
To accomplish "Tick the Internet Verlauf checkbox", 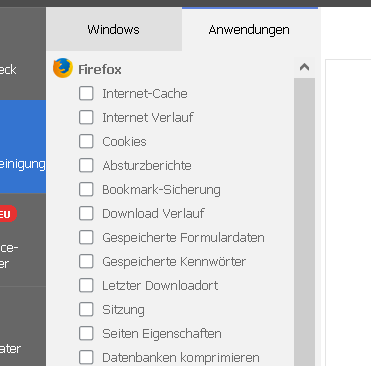I will [x=86, y=117].
